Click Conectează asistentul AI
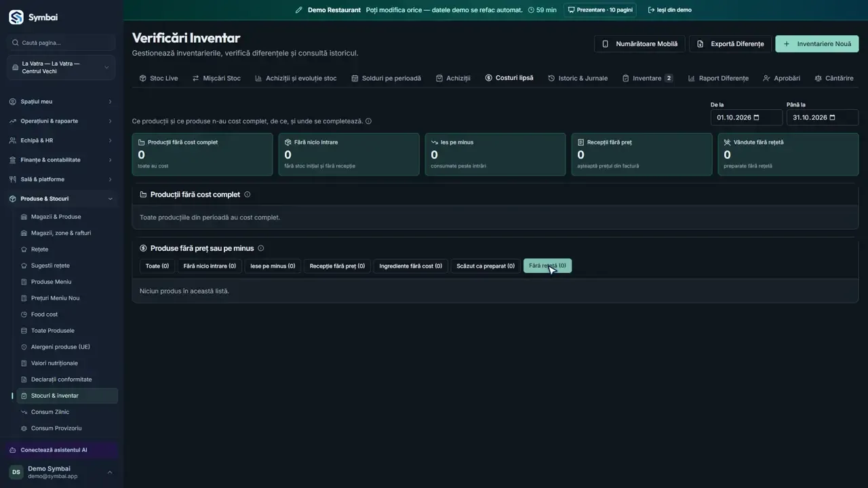868x488 pixels. [x=62, y=450]
